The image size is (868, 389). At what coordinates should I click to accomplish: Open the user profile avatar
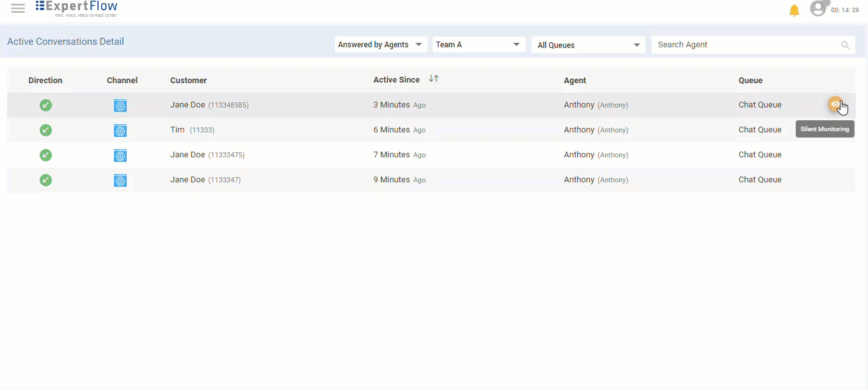click(818, 8)
